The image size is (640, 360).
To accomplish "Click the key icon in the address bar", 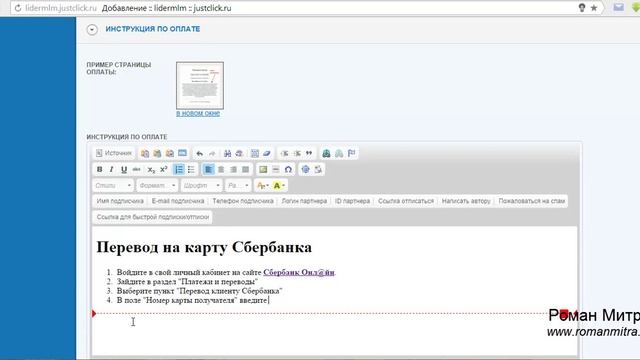I will [582, 8].
